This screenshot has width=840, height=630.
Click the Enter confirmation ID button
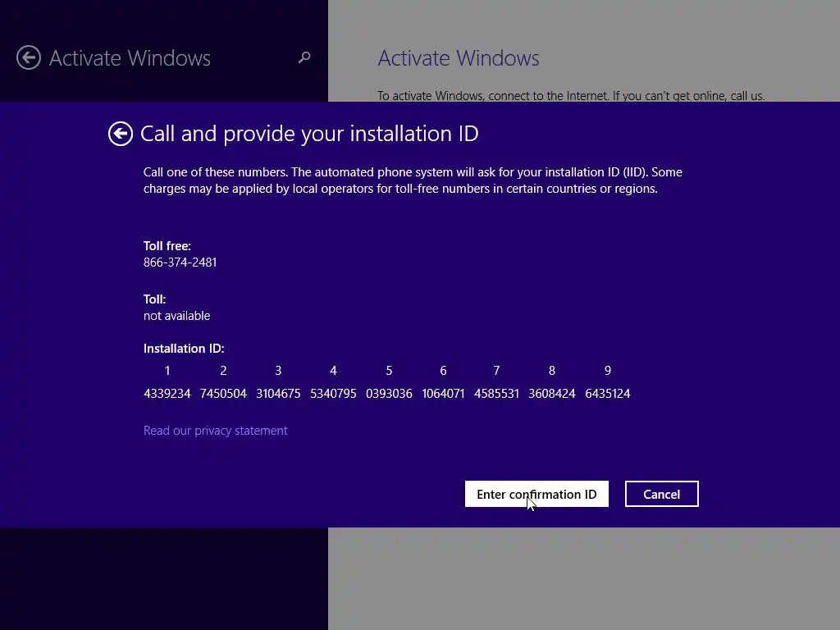click(536, 494)
